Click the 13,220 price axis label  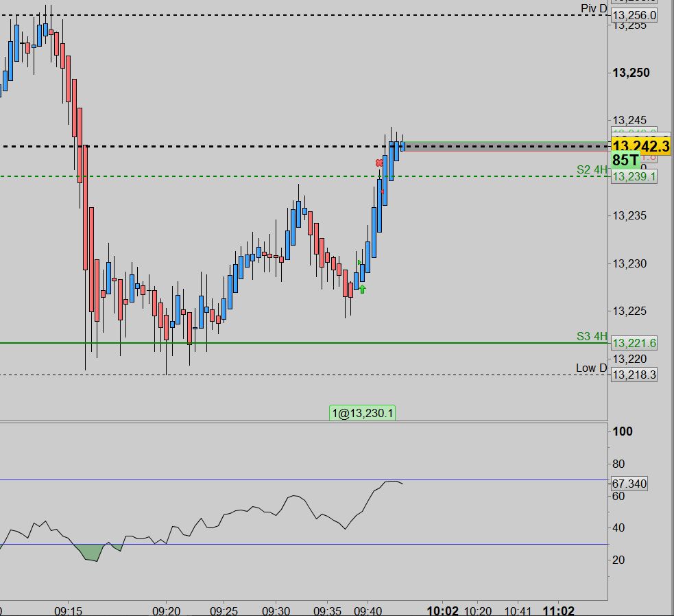click(629, 359)
